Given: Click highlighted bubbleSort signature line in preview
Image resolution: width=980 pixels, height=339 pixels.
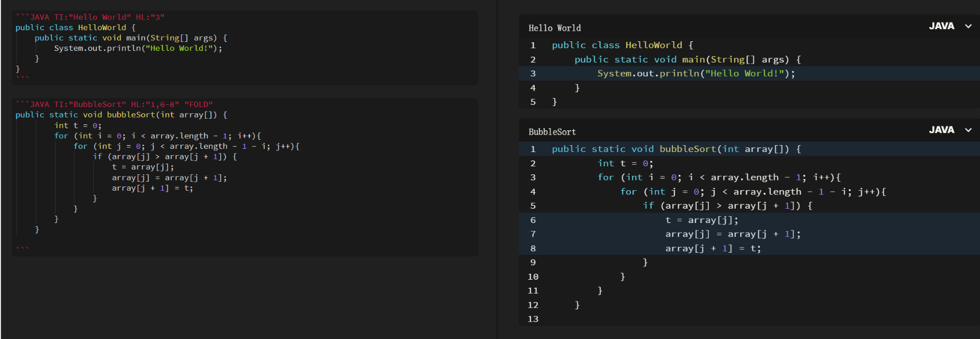Looking at the screenshot, I should (676, 149).
